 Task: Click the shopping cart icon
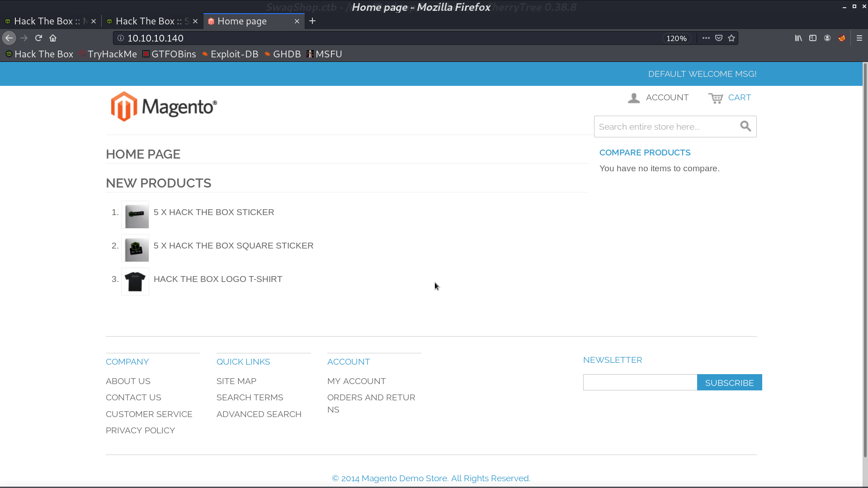coord(716,98)
